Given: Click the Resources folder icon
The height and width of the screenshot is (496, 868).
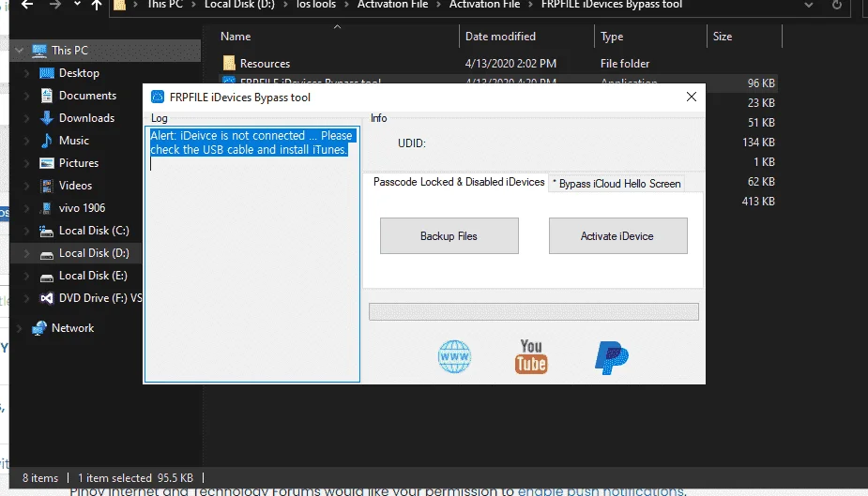Looking at the screenshot, I should tap(229, 63).
